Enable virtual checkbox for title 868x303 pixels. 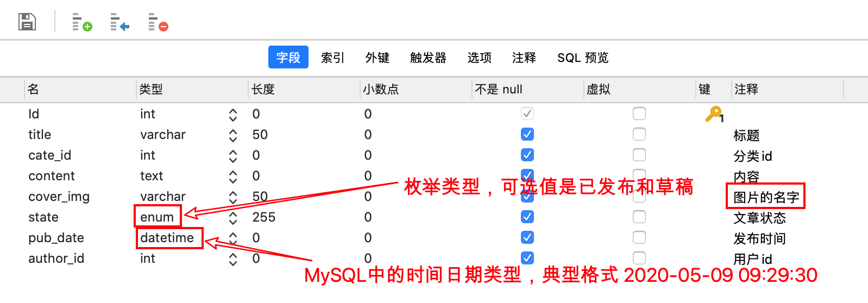pyautogui.click(x=639, y=134)
